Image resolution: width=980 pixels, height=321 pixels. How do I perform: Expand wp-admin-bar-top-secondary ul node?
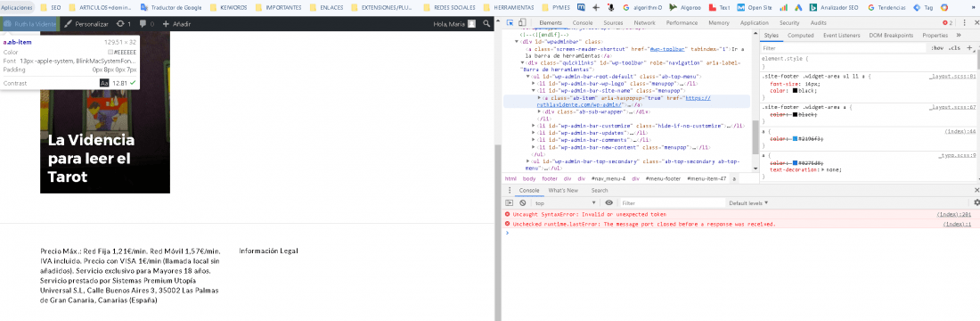point(528,160)
